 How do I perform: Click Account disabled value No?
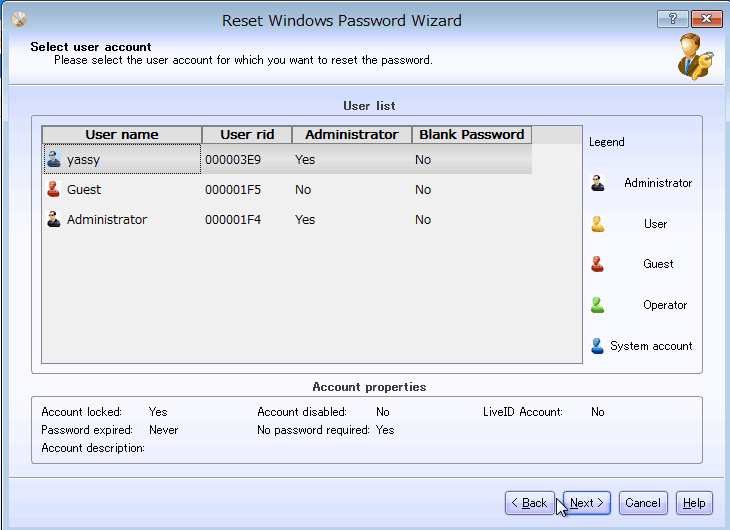(383, 412)
